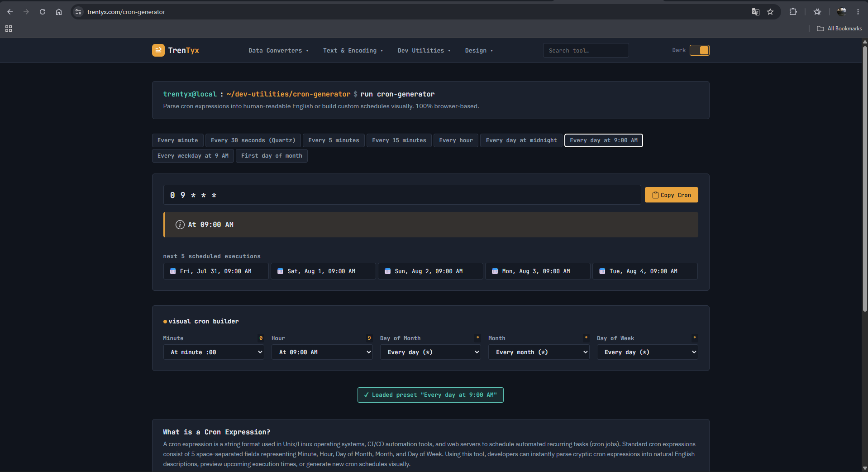Select 'Every day at 9:00 AM' preset
This screenshot has width=868, height=472.
tap(604, 140)
